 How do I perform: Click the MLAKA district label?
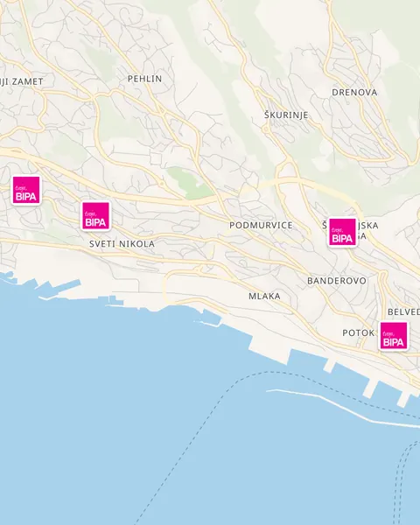tap(264, 296)
